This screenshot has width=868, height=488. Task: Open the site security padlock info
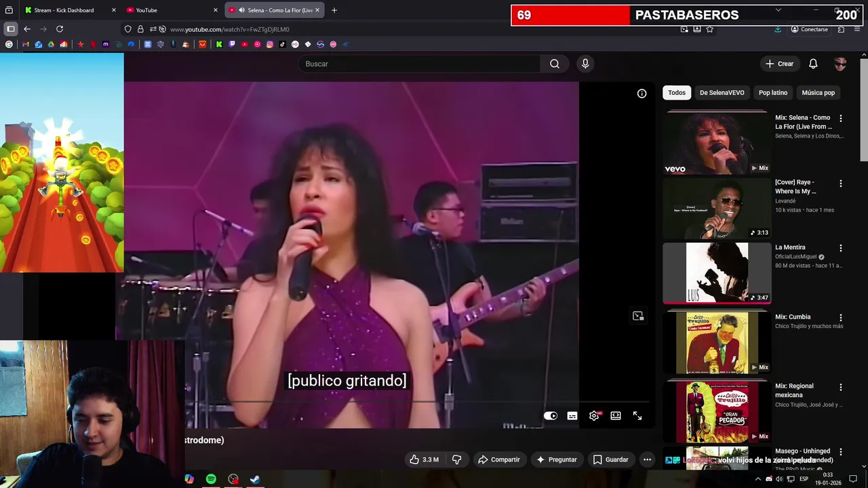(x=140, y=29)
